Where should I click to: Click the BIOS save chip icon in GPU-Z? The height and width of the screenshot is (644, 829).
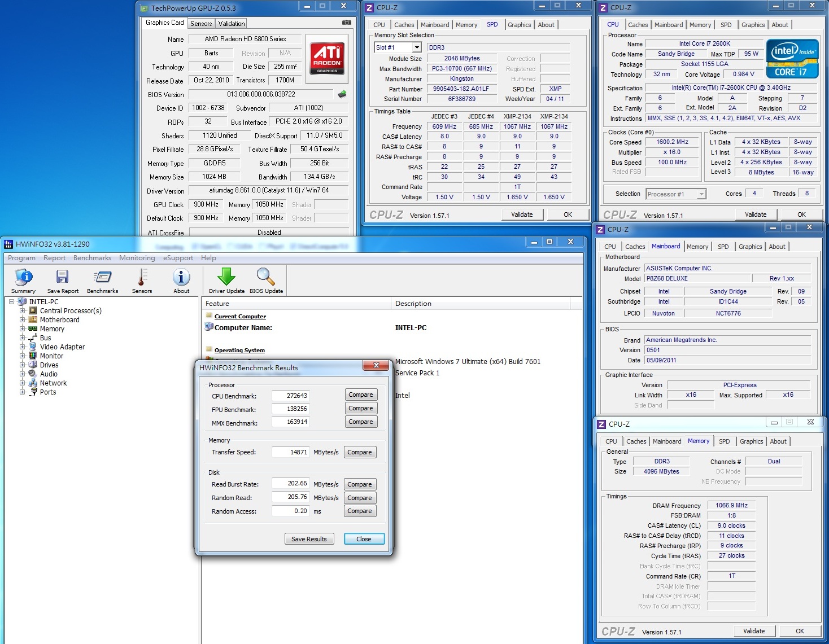click(x=342, y=94)
